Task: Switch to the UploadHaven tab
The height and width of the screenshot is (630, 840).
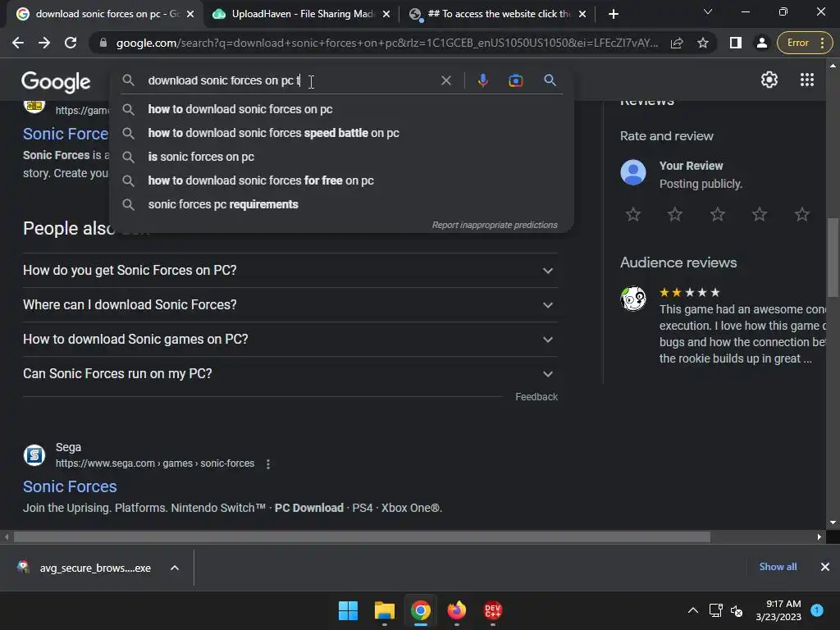Action: (302, 14)
